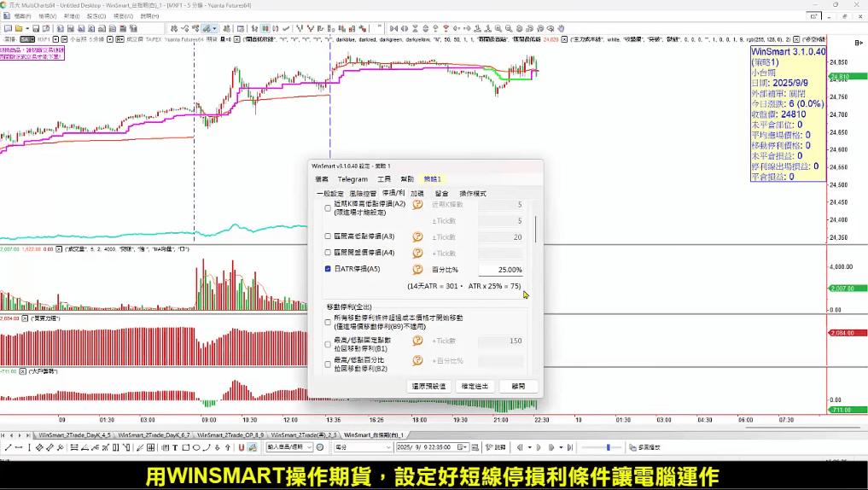Enable the 區間高低點停損(A3) checkbox
The image size is (868, 490).
pyautogui.click(x=329, y=236)
